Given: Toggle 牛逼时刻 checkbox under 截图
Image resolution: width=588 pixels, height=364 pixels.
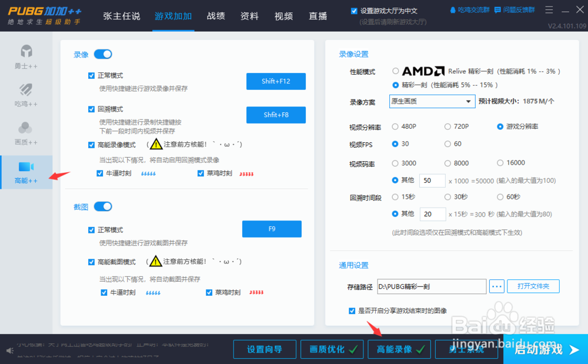Looking at the screenshot, I should [104, 292].
